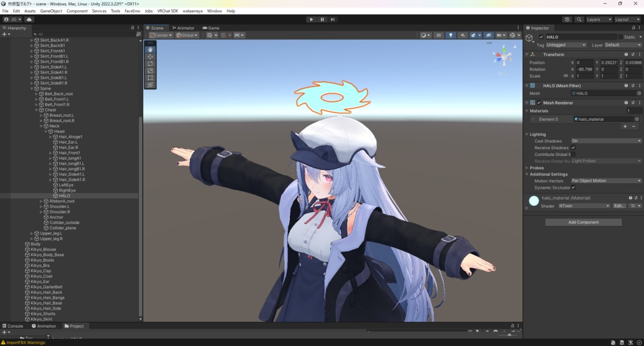Click the Step frame button

pos(333,20)
